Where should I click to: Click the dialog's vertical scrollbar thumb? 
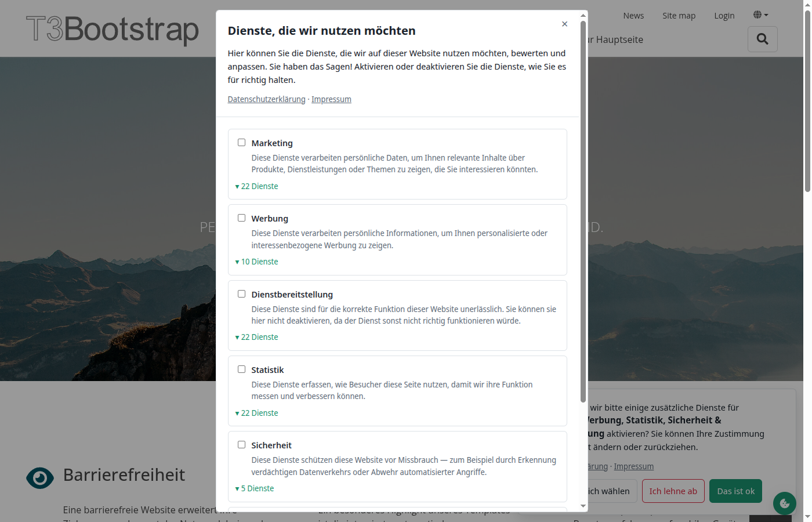click(583, 212)
